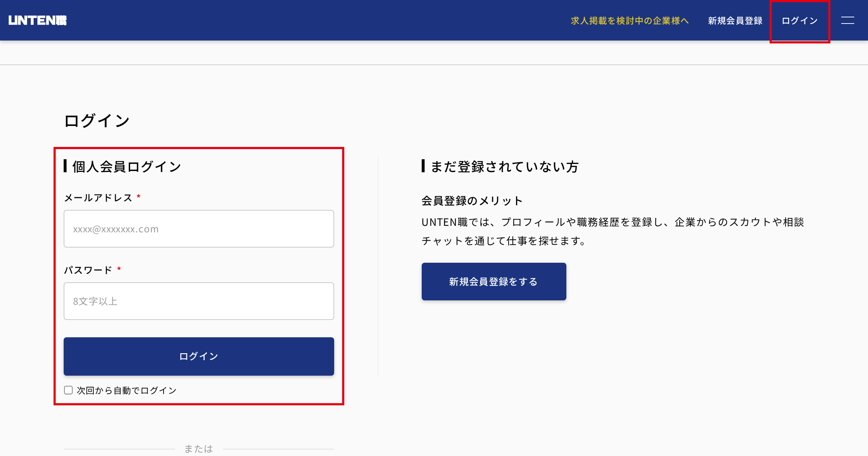868x456 pixels.
Task: Go to 新規会員登録 in header
Action: coord(735,21)
